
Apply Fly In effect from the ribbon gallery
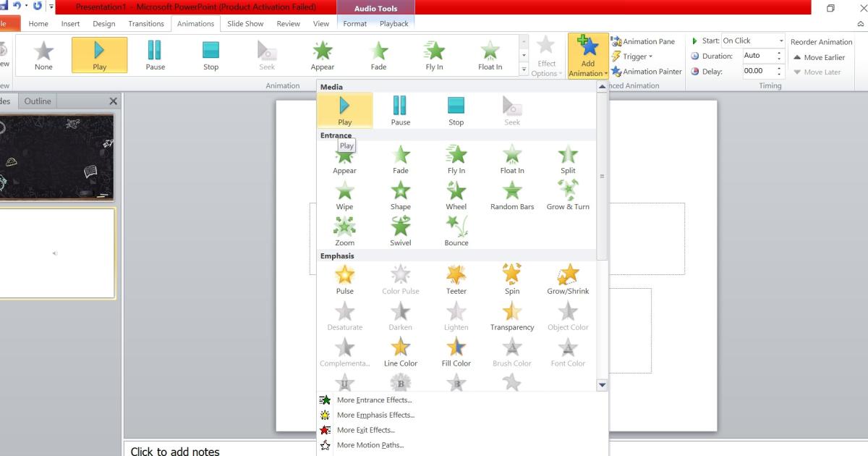tap(434, 56)
